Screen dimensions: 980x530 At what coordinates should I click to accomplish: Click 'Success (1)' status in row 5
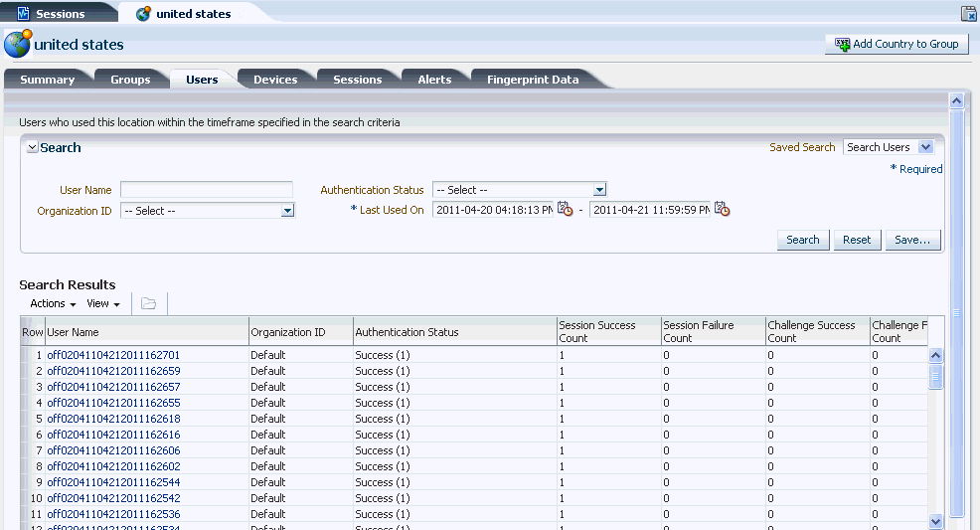coord(383,419)
